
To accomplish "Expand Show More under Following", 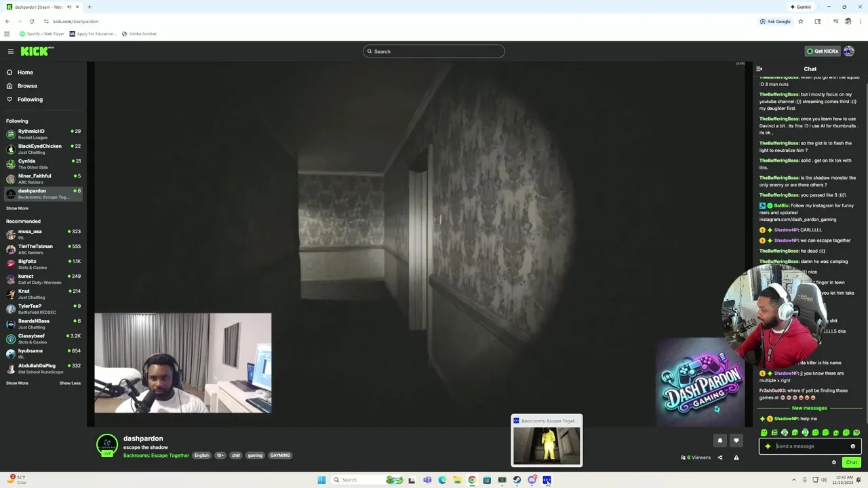I will pos(17,208).
